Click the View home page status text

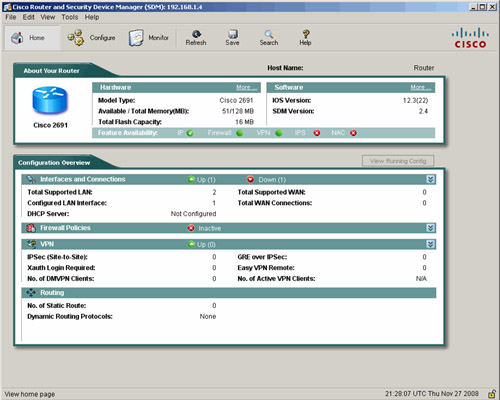[x=30, y=394]
